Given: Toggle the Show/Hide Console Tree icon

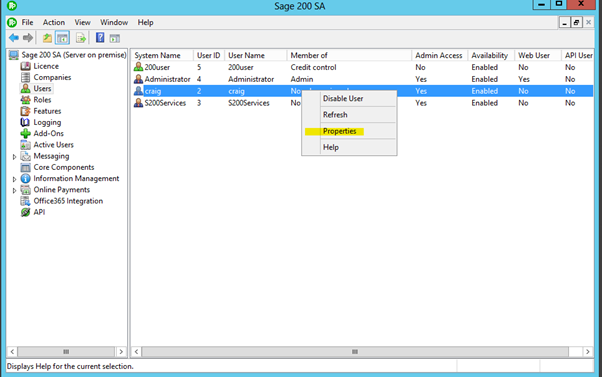Looking at the screenshot, I should tap(62, 38).
